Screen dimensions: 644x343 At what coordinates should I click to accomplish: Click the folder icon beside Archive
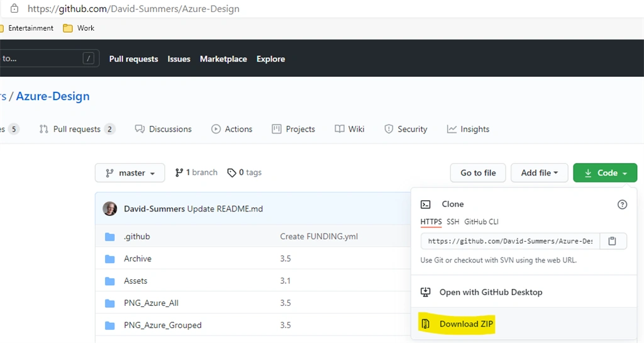[109, 259]
